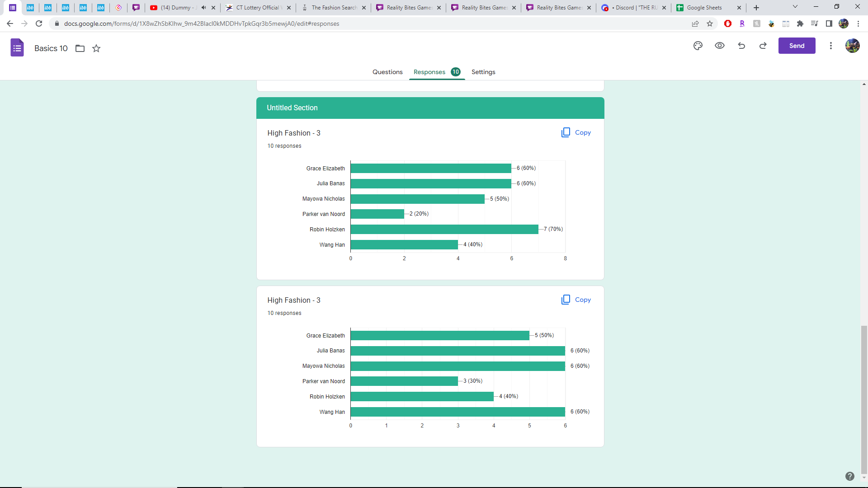Viewport: 868px width, 488px height.
Task: Click the redo arrow in Forms header
Action: (763, 46)
